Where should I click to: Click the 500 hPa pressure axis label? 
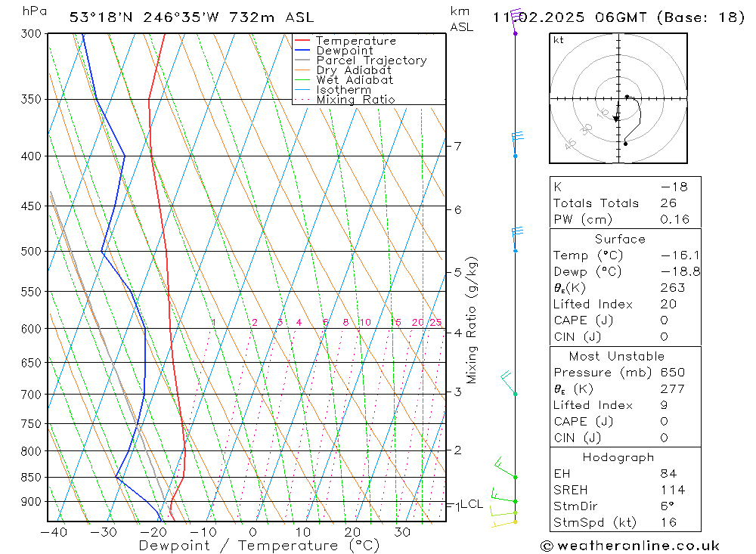[x=31, y=251]
